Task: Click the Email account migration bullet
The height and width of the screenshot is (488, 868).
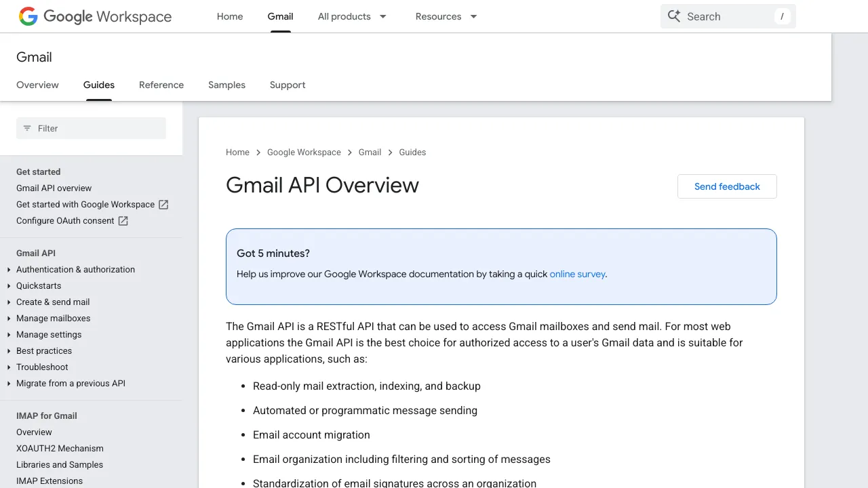Action: coord(311,435)
